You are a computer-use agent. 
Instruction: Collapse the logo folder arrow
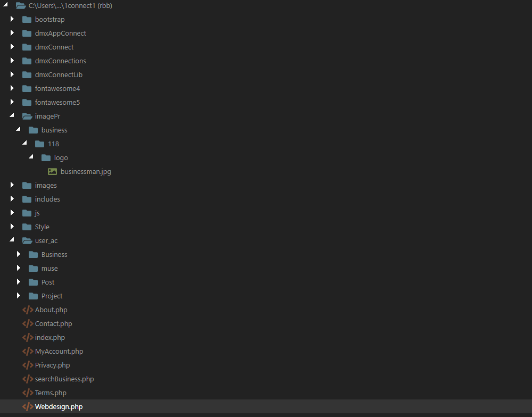(x=31, y=157)
